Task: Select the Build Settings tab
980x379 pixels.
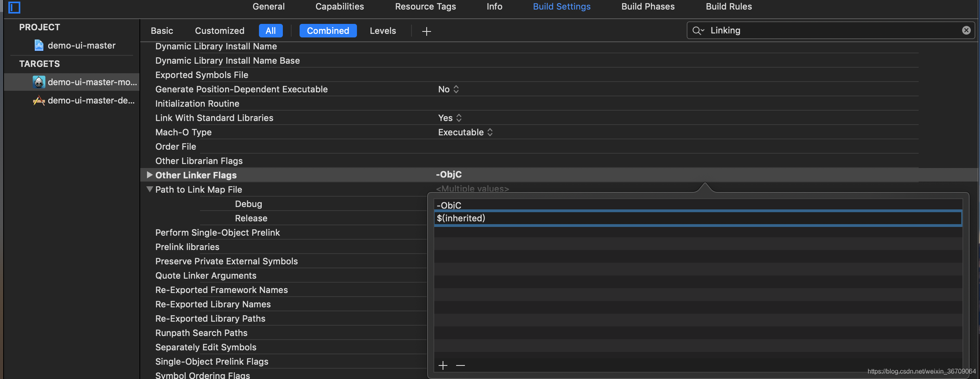Action: pyautogui.click(x=562, y=6)
